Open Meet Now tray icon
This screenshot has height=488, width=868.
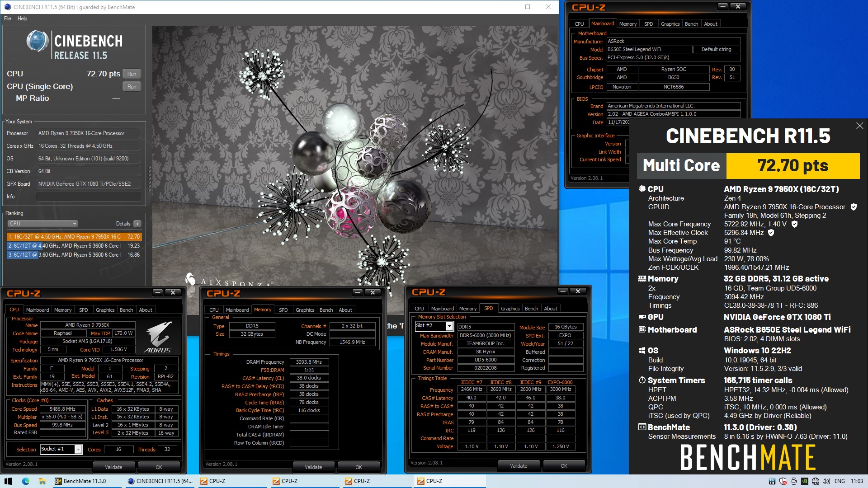click(x=794, y=481)
